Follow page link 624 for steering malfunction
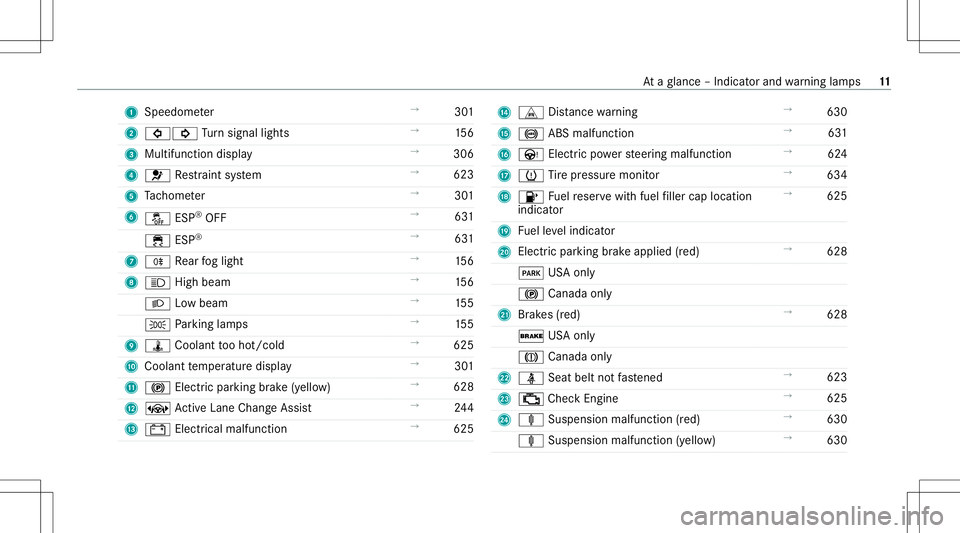 [x=837, y=154]
